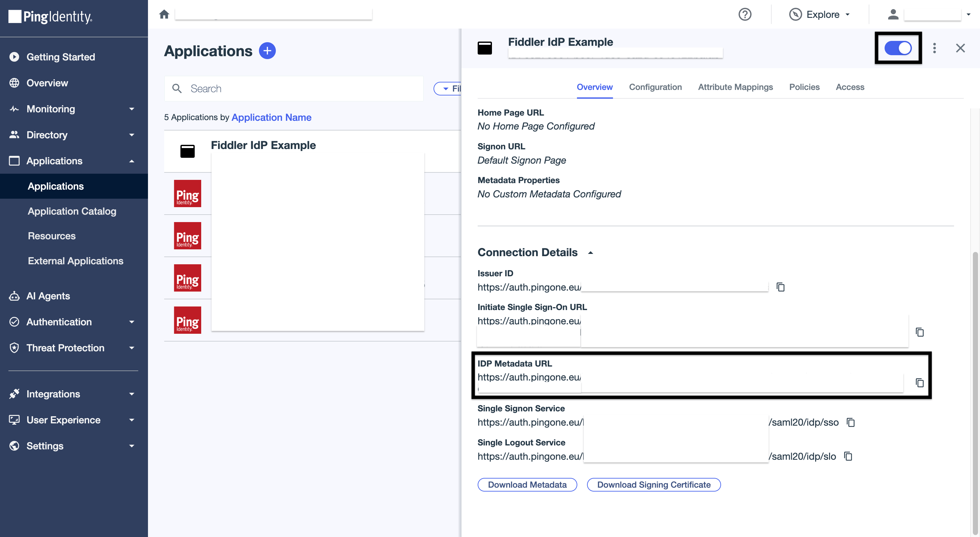Toggle the Fiddler IdP Example enabled switch

pyautogui.click(x=898, y=48)
